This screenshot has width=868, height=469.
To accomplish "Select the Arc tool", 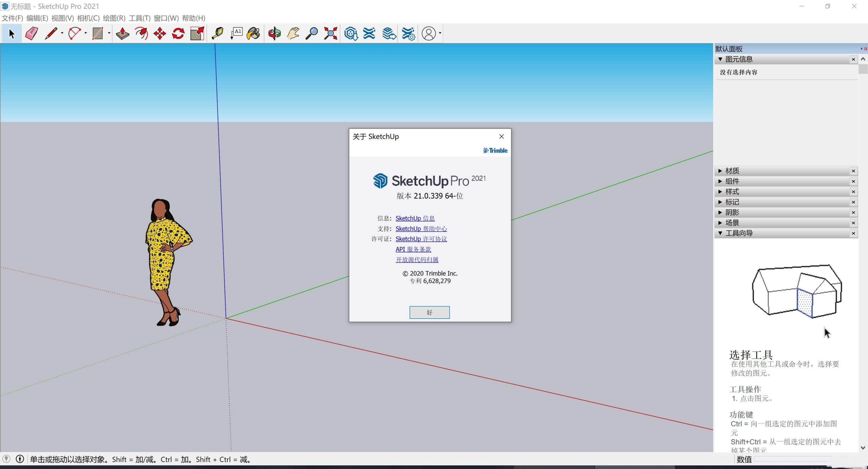I will 74,34.
